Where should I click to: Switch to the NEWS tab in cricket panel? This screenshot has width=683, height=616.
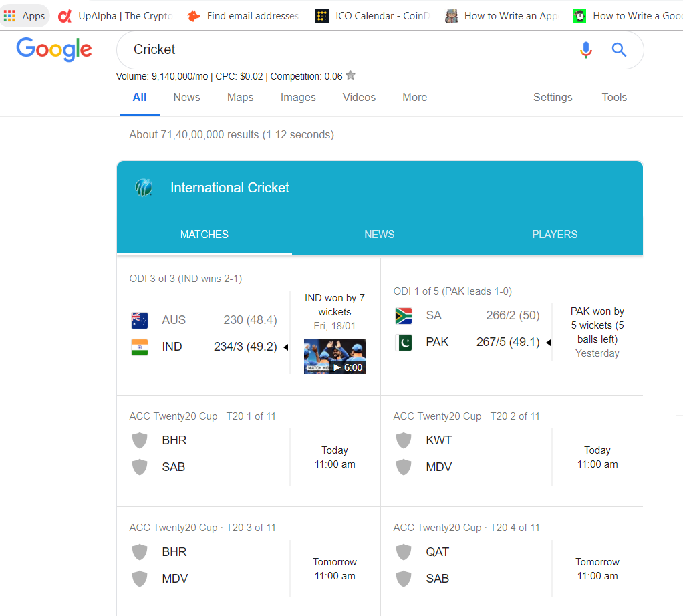[380, 235]
